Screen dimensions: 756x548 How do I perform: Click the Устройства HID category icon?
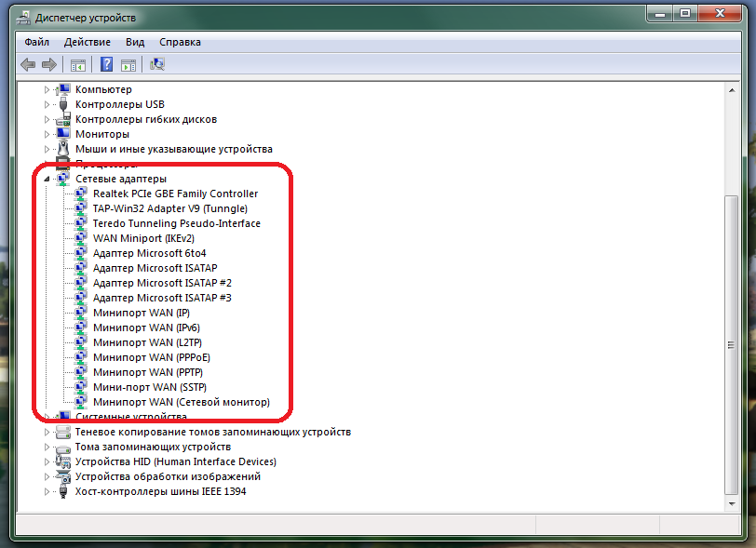click(x=63, y=461)
